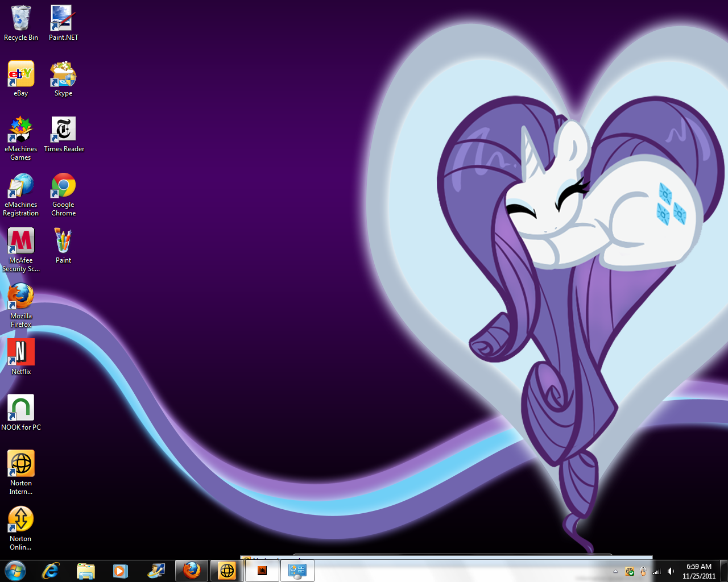Click the taskbar clock showing 6:59 AM
728x582 pixels.
pos(699,571)
